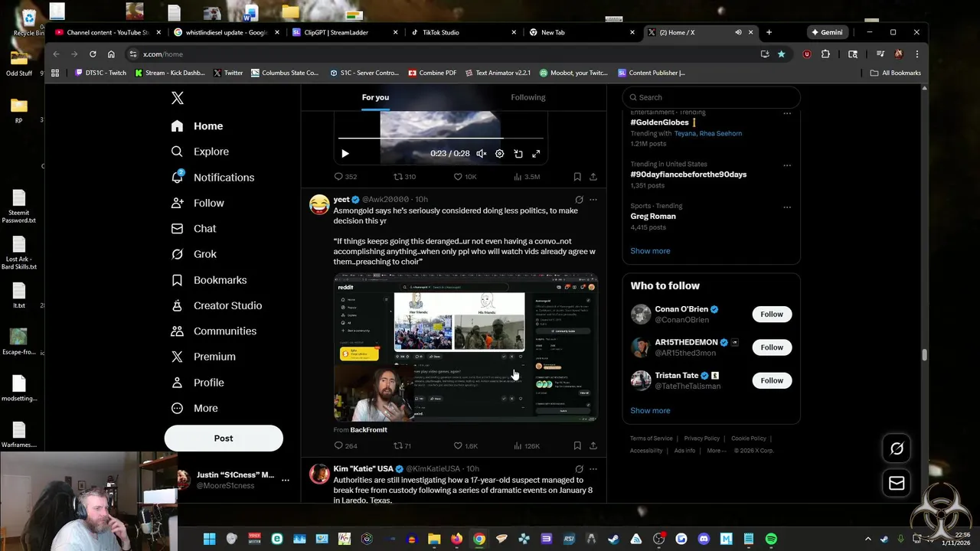980x551 pixels.
Task: Toggle the video picture-in-picture icon
Action: (x=518, y=154)
